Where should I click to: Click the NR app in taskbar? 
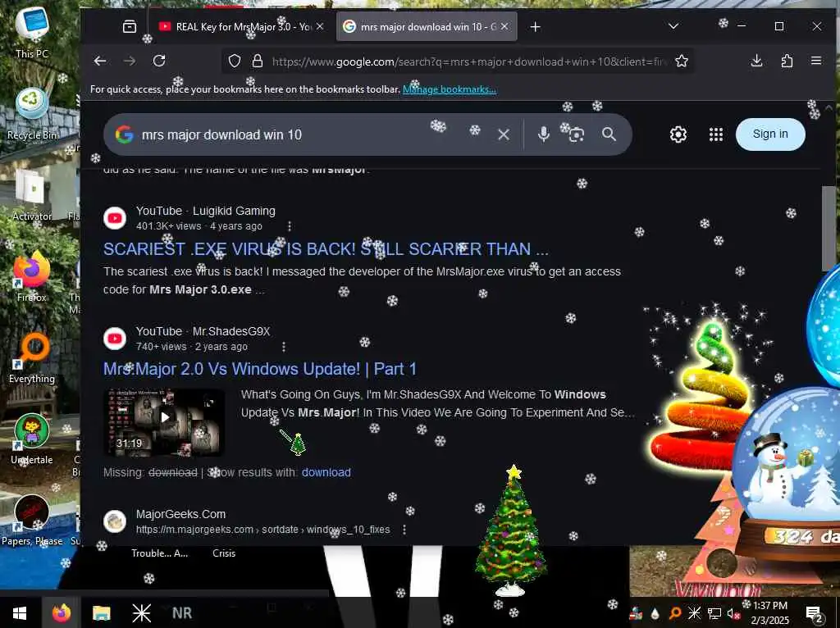pyautogui.click(x=181, y=612)
